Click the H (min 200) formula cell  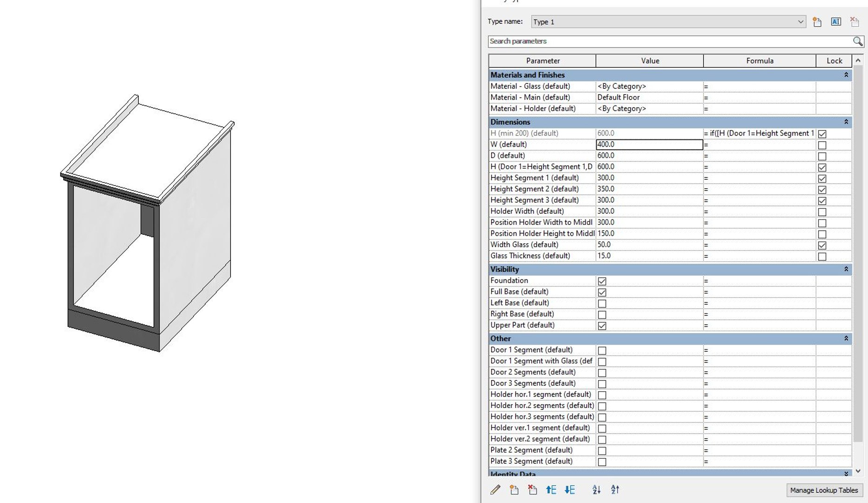click(759, 133)
